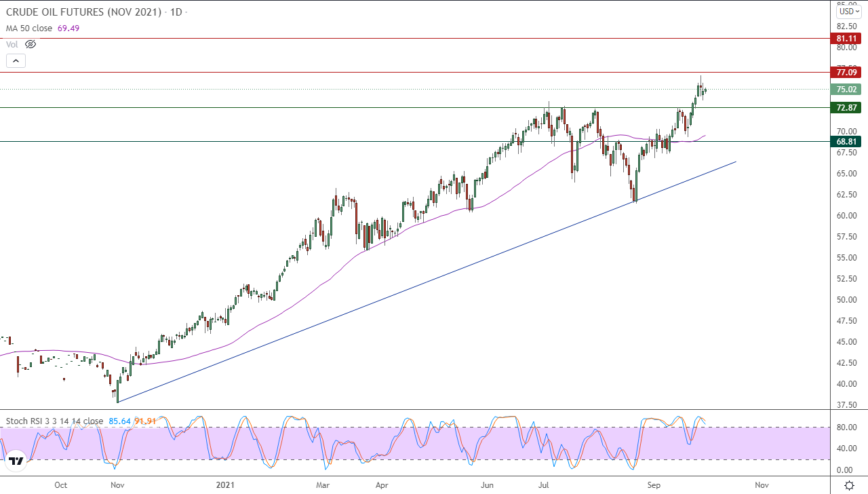The image size is (868, 494).
Task: Click Stoch RSI value 85.64
Action: click(x=119, y=421)
